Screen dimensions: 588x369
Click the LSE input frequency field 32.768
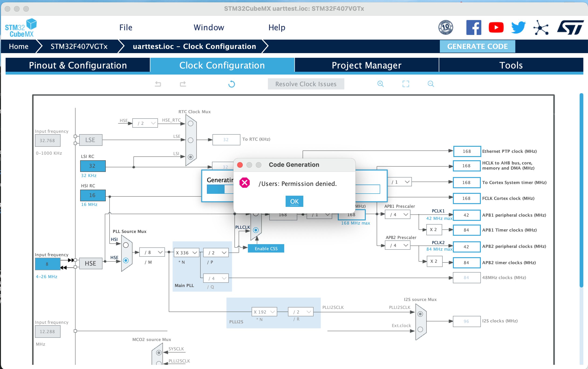(47, 140)
